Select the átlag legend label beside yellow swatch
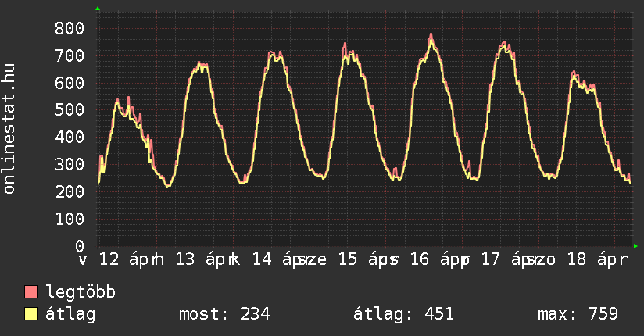Image resolution: width=644 pixels, height=336 pixels. (x=72, y=315)
